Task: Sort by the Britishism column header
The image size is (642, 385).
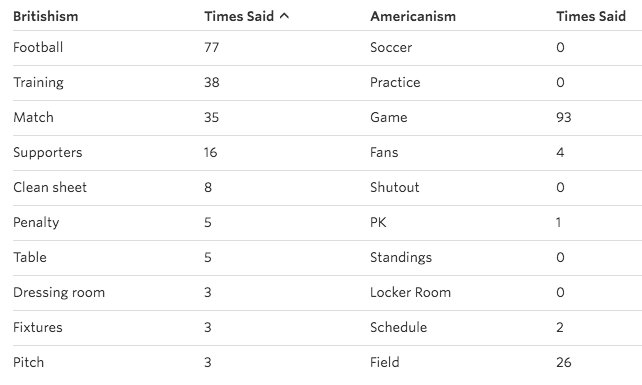Action: (45, 16)
